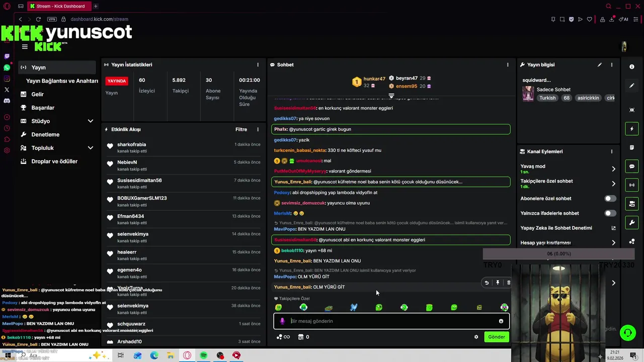Open Takipçilere özel sohbet settings arrow

tap(613, 184)
